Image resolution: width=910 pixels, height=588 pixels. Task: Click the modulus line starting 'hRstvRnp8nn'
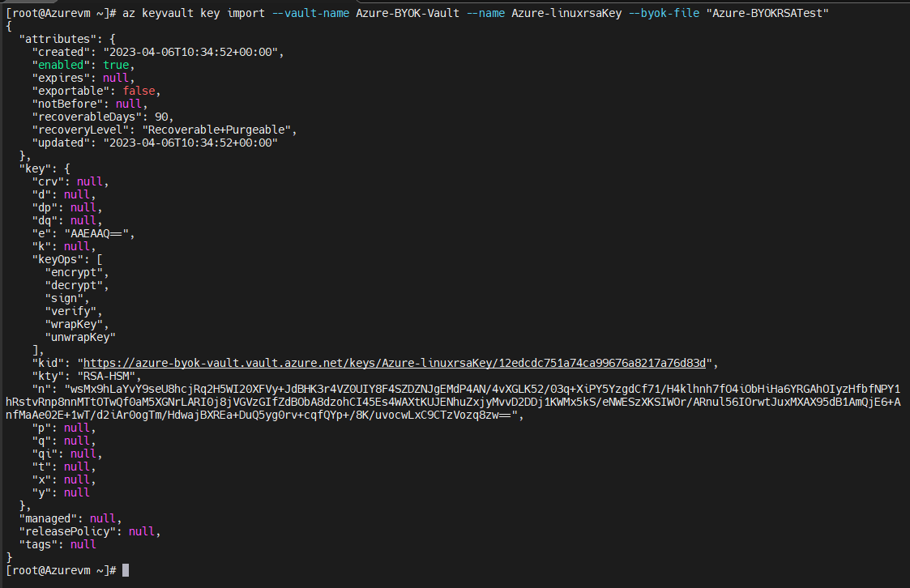pyautogui.click(x=453, y=402)
